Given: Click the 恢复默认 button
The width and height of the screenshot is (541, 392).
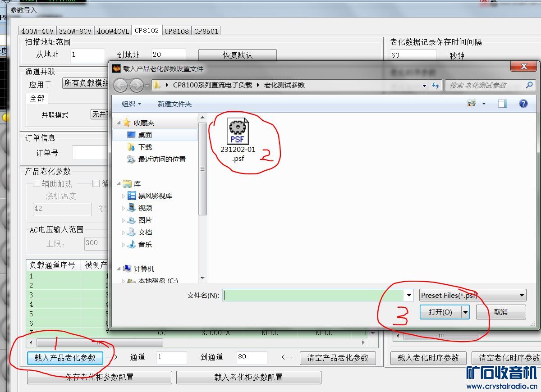Looking at the screenshot, I should 237,55.
